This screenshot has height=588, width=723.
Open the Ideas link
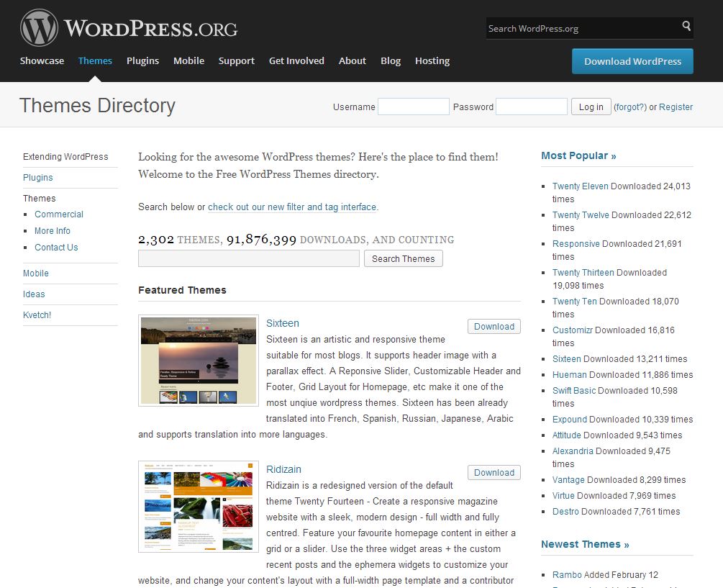[34, 294]
